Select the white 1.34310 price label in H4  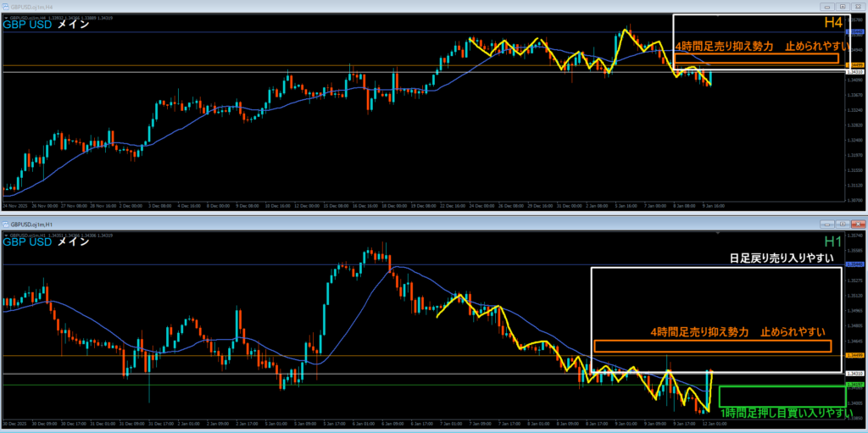(855, 72)
